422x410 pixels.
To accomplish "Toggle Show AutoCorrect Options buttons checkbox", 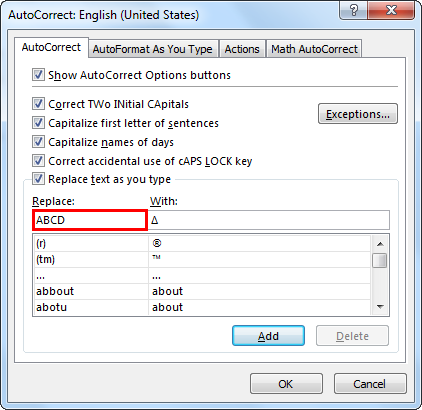I will (38, 74).
